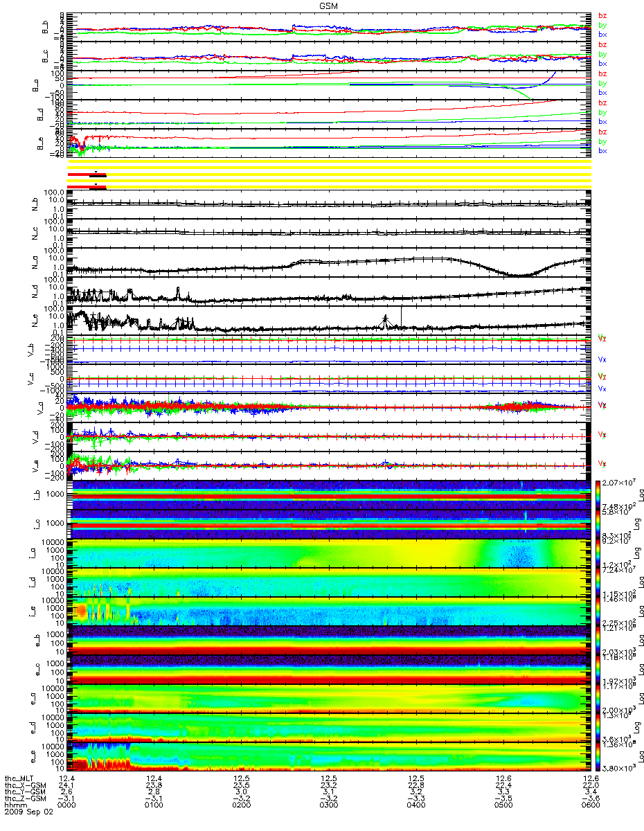Select the B_b axis label

(x=46, y=27)
